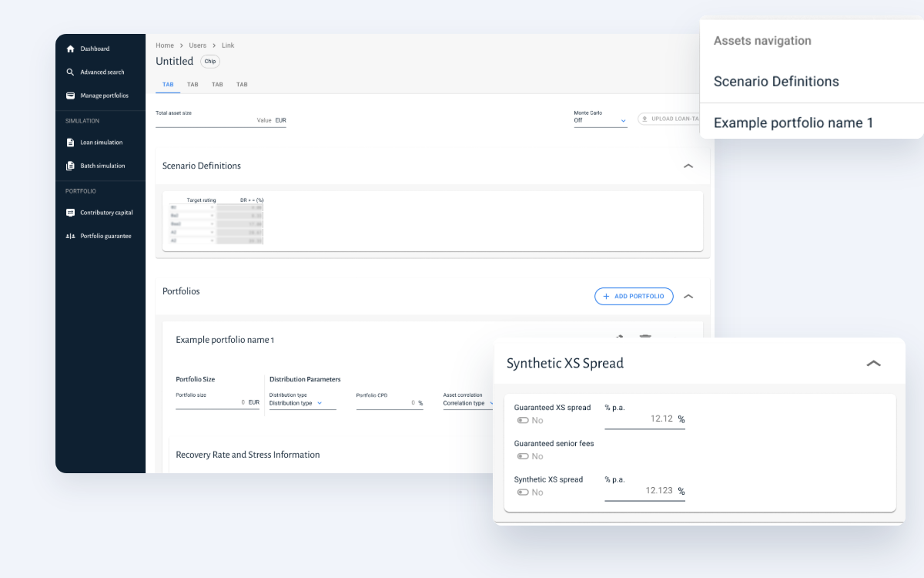The image size is (924, 578).
Task: Click the Portfolio CPD input field
Action: [390, 402]
